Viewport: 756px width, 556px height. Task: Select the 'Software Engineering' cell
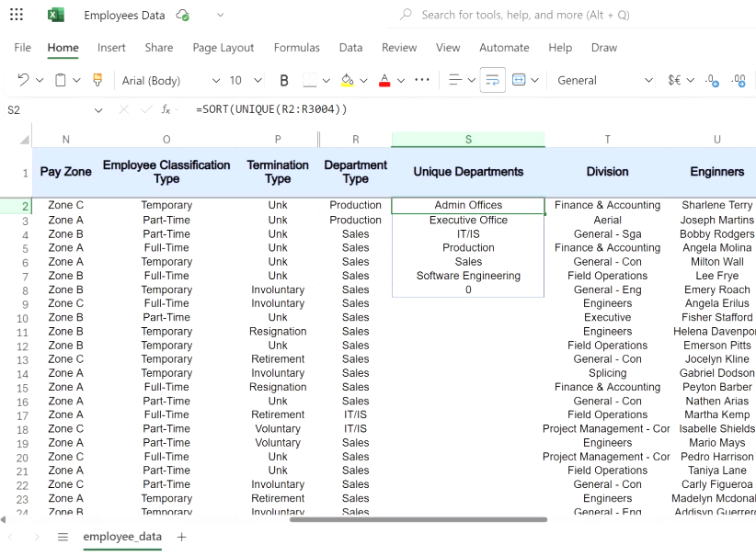(x=468, y=276)
